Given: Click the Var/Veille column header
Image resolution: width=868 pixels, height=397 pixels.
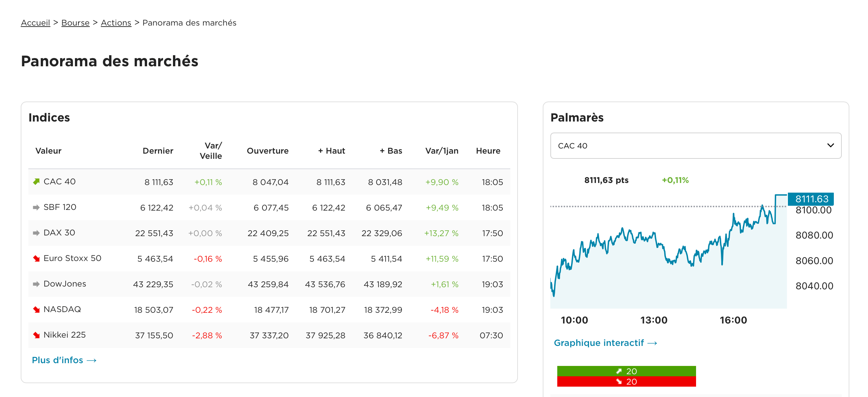Looking at the screenshot, I should 211,151.
